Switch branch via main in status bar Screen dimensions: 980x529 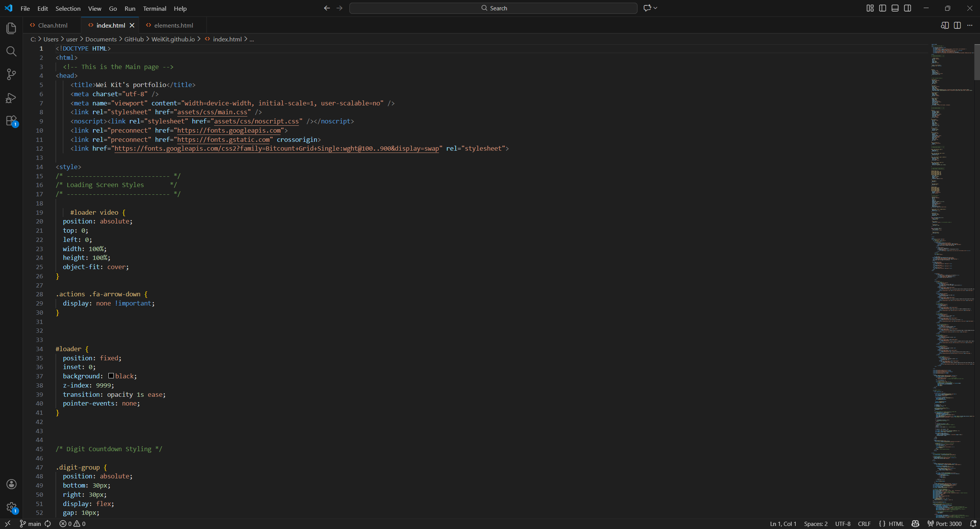pos(30,524)
